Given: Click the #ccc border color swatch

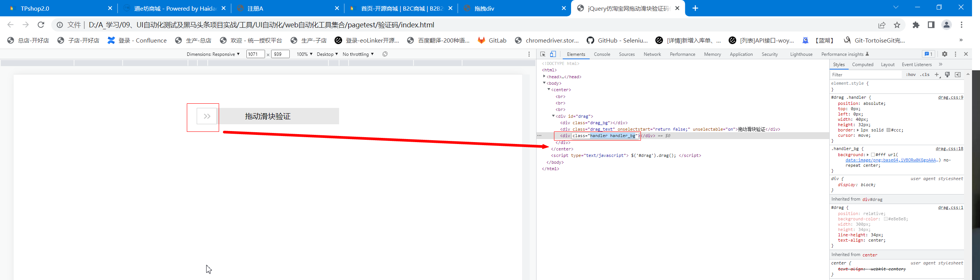Looking at the screenshot, I should pos(888,130).
